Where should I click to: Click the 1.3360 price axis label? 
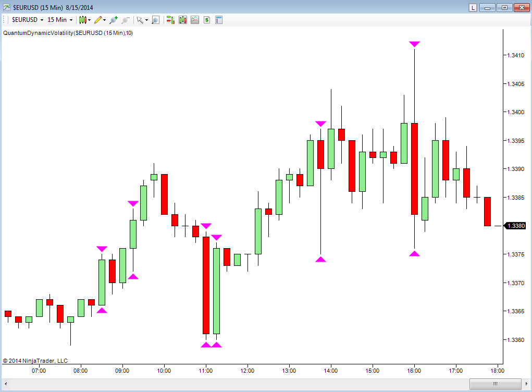point(515,340)
